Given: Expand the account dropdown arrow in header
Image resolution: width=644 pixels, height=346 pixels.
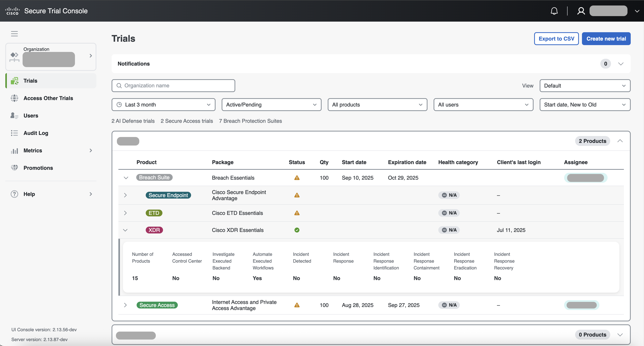Looking at the screenshot, I should 637,11.
